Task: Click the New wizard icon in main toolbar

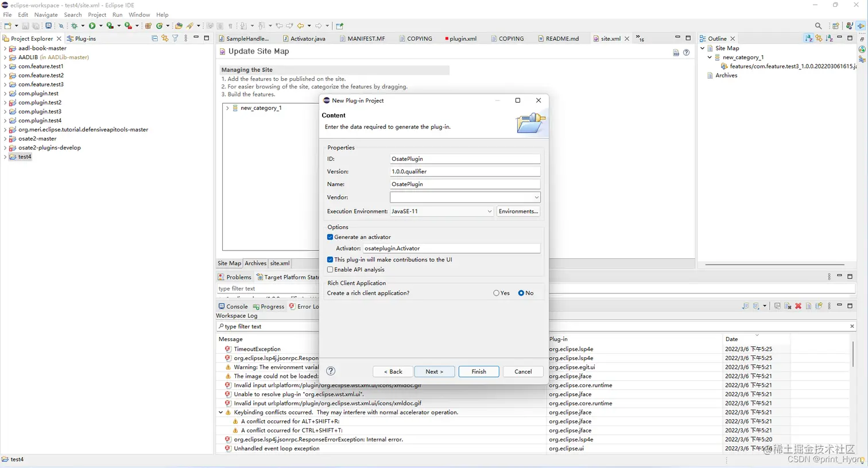Action: coord(7,26)
